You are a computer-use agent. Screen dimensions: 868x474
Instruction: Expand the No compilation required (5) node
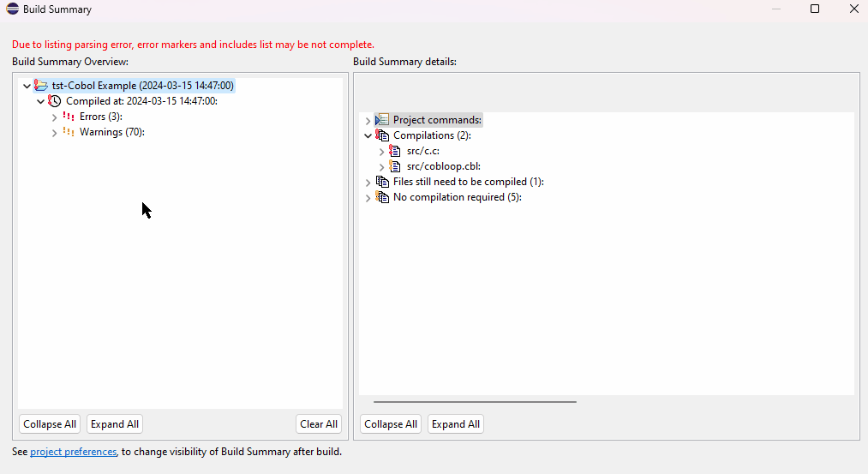(x=368, y=198)
